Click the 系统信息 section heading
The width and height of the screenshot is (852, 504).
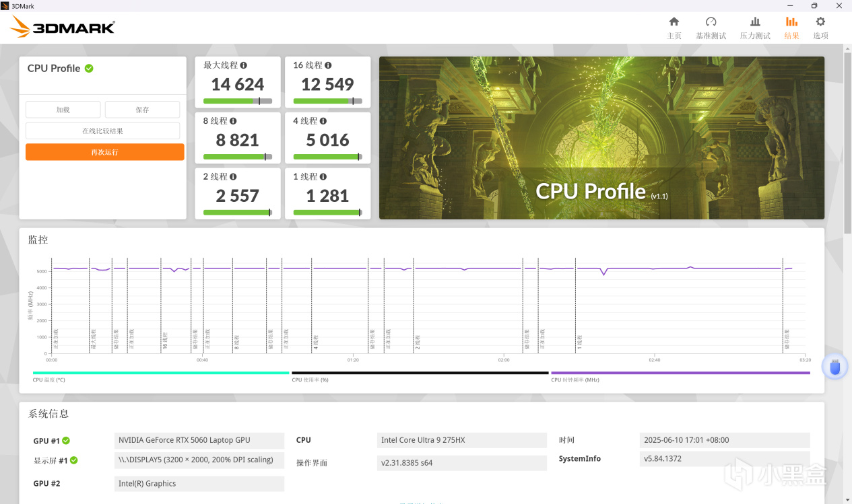[48, 414]
